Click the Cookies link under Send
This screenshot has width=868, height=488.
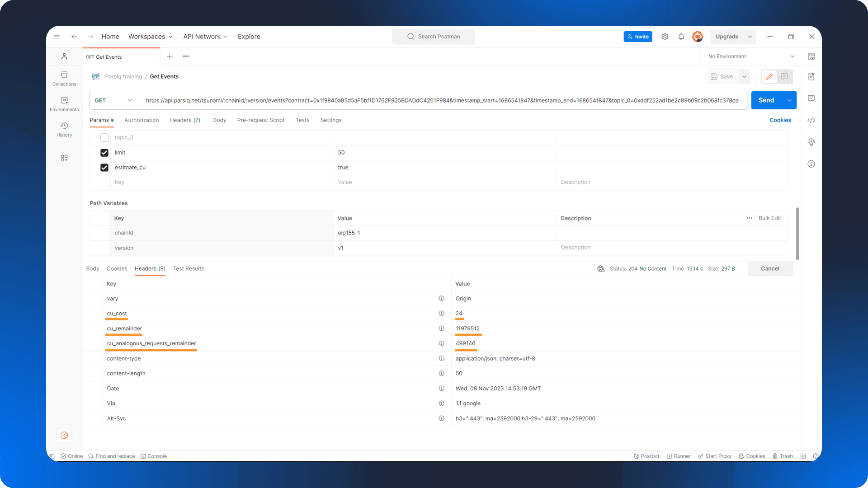(x=780, y=120)
